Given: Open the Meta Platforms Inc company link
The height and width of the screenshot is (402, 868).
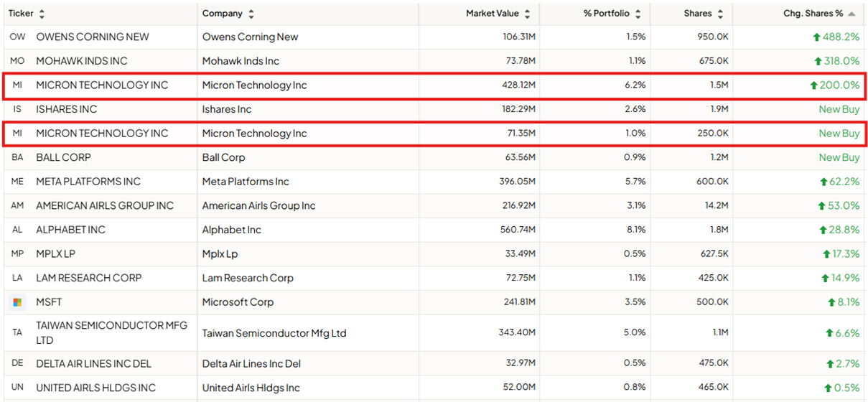Looking at the screenshot, I should click(246, 182).
